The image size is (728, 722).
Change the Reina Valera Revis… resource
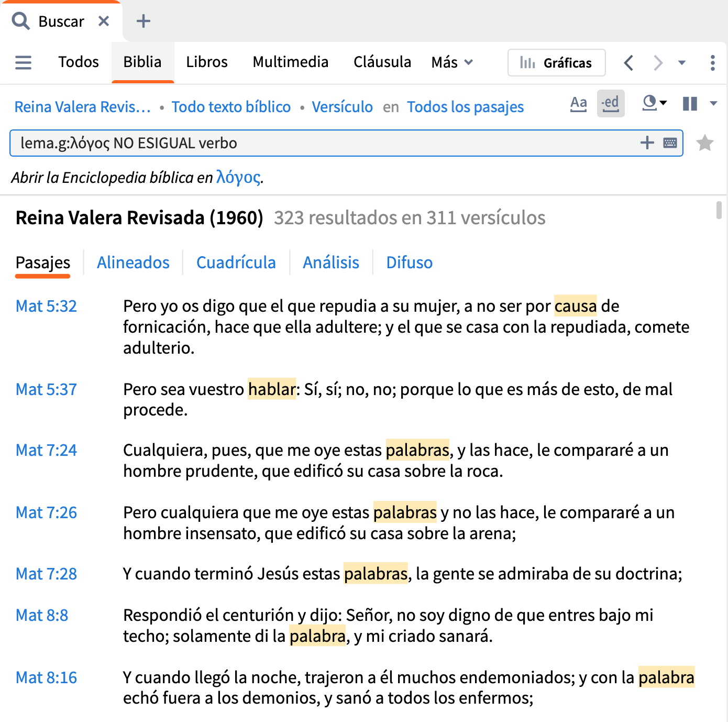[83, 107]
